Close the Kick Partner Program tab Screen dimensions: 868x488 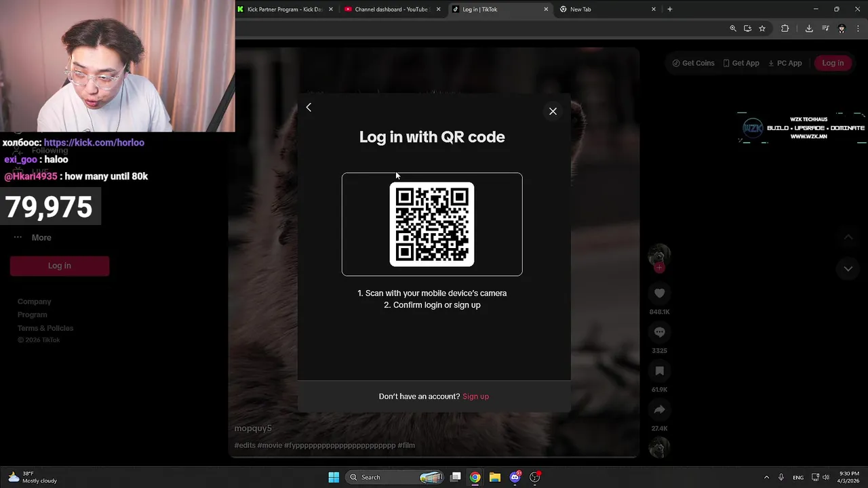click(331, 9)
